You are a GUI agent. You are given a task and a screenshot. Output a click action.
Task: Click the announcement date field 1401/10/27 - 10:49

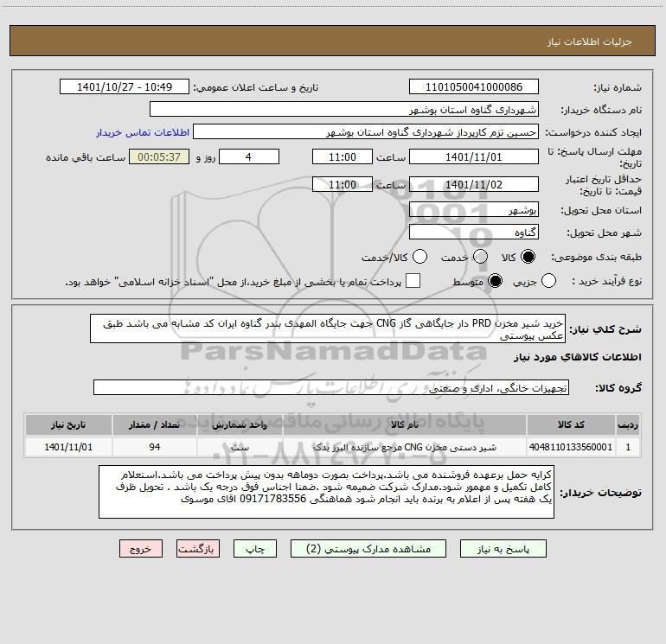[x=125, y=87]
